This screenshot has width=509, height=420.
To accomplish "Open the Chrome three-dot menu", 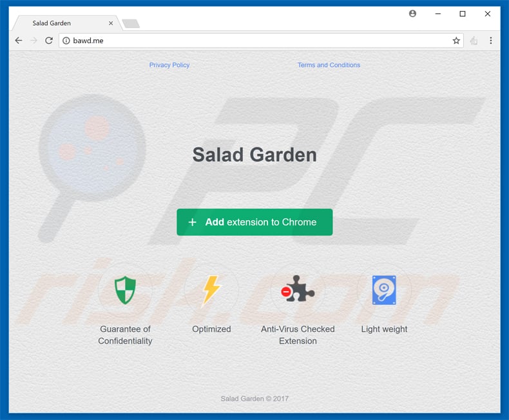I will click(x=490, y=41).
